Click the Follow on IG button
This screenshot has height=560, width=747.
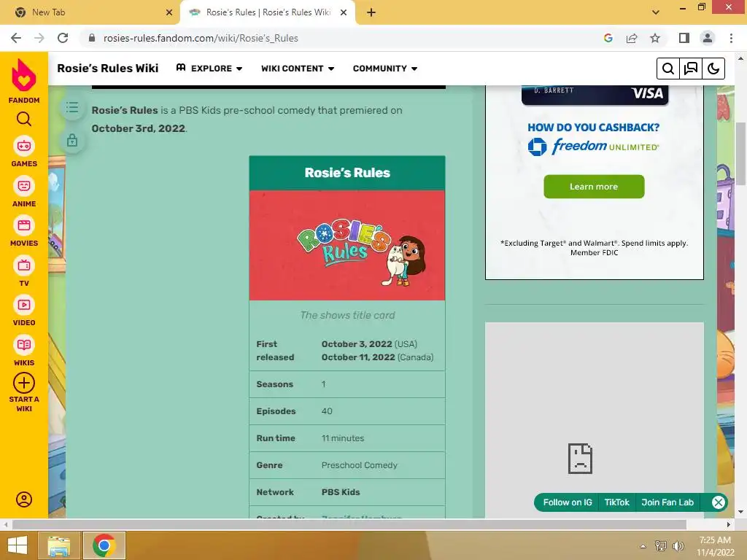pyautogui.click(x=568, y=502)
